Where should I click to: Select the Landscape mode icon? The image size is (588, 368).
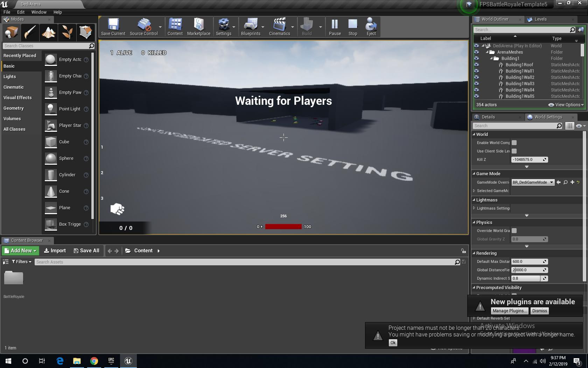(48, 32)
